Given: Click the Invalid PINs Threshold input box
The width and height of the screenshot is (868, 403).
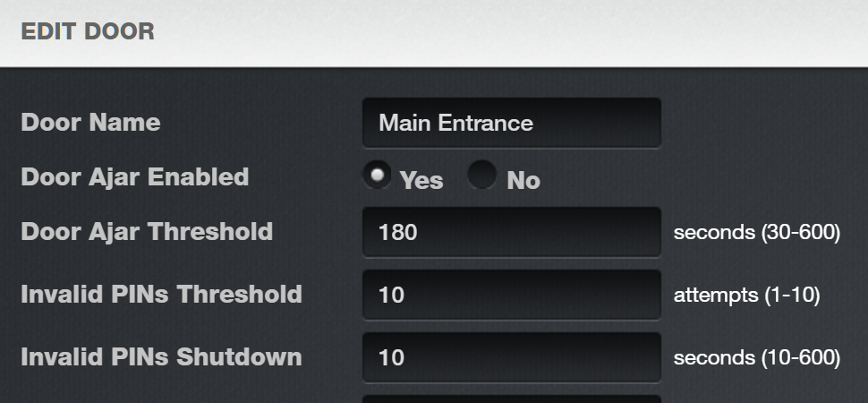Looking at the screenshot, I should click(x=512, y=295).
